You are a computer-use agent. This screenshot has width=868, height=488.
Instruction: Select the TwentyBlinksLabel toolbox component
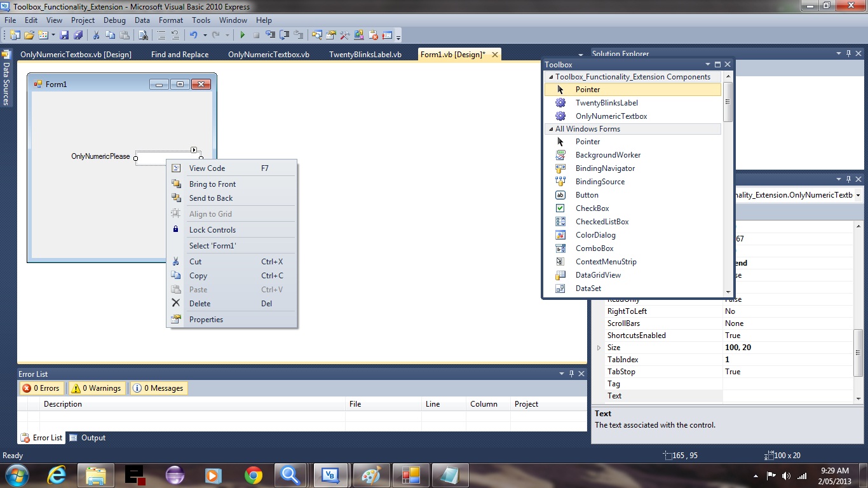tap(607, 102)
